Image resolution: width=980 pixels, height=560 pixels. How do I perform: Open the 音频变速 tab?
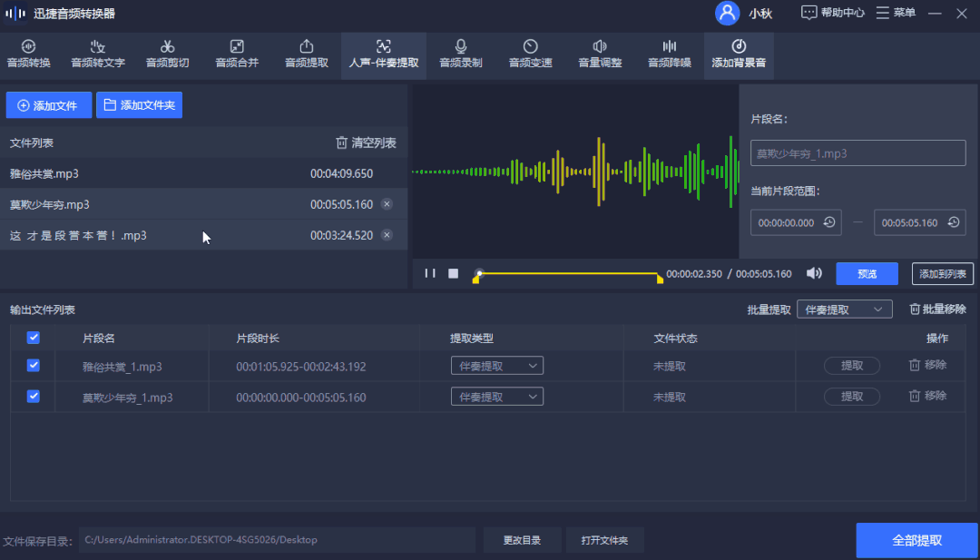coord(530,55)
